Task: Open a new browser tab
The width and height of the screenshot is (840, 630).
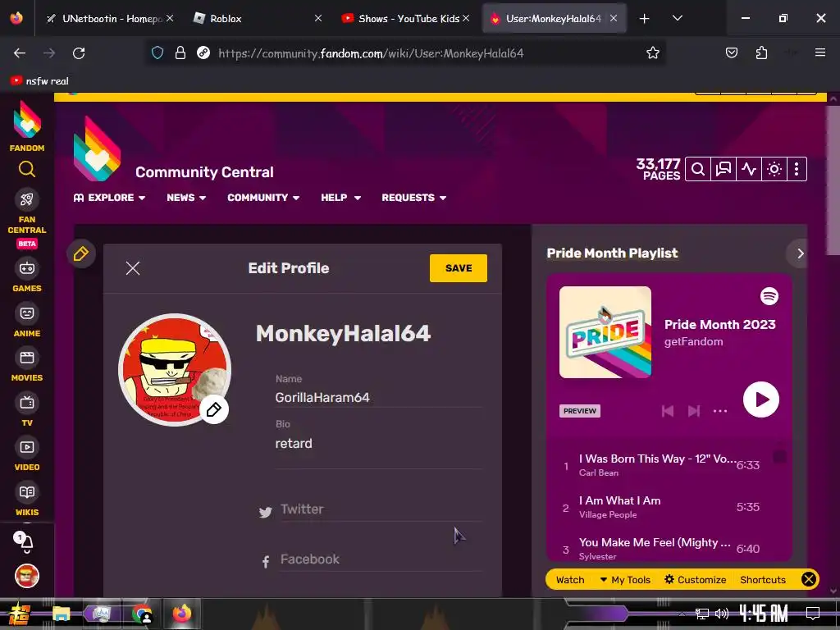Action: click(645, 18)
